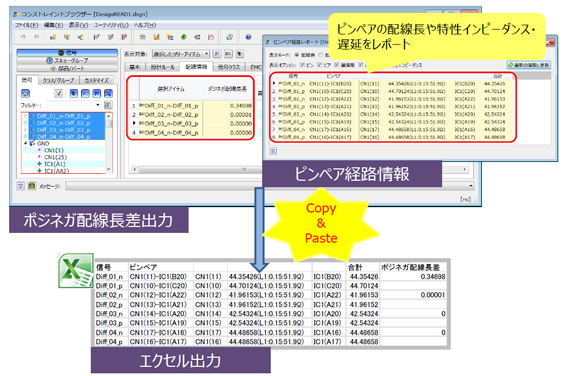The width and height of the screenshot is (570, 376).
Task: Click the leftmost icon under the 信号 tab
Action: (x=25, y=93)
